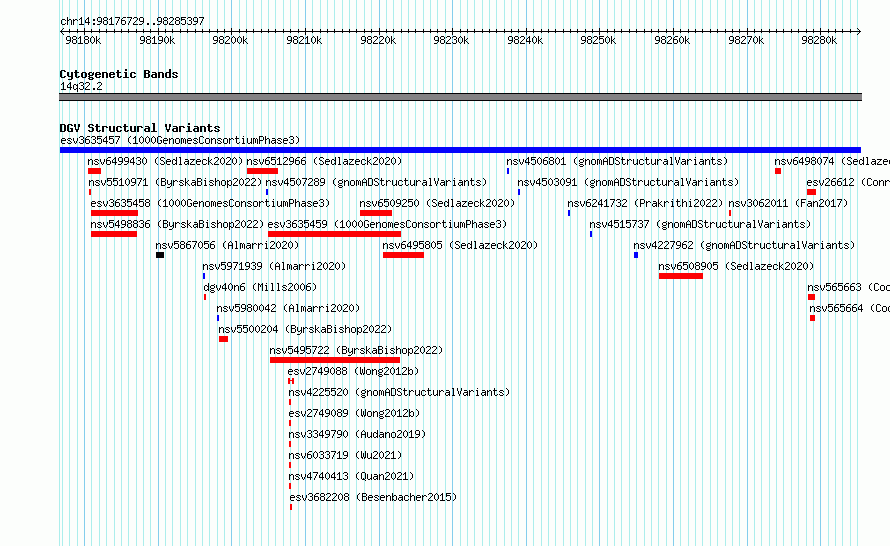Click nsv3349790 Audano2019 label

point(357,434)
